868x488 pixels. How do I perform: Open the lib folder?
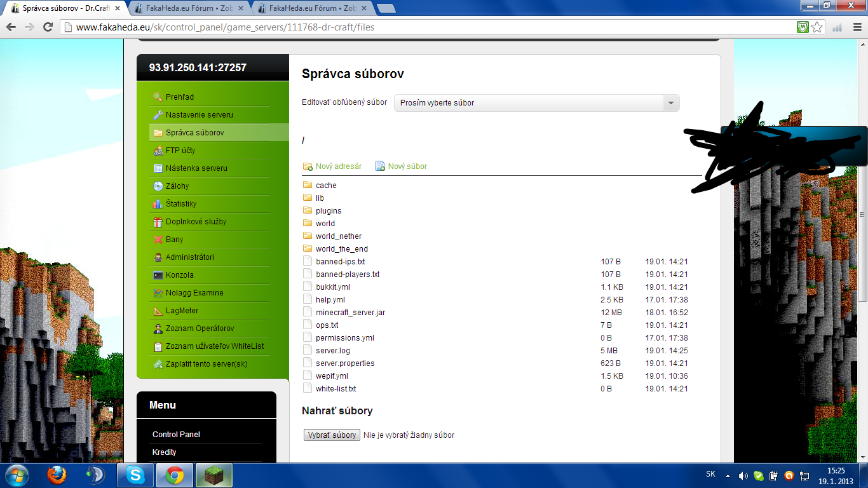320,198
